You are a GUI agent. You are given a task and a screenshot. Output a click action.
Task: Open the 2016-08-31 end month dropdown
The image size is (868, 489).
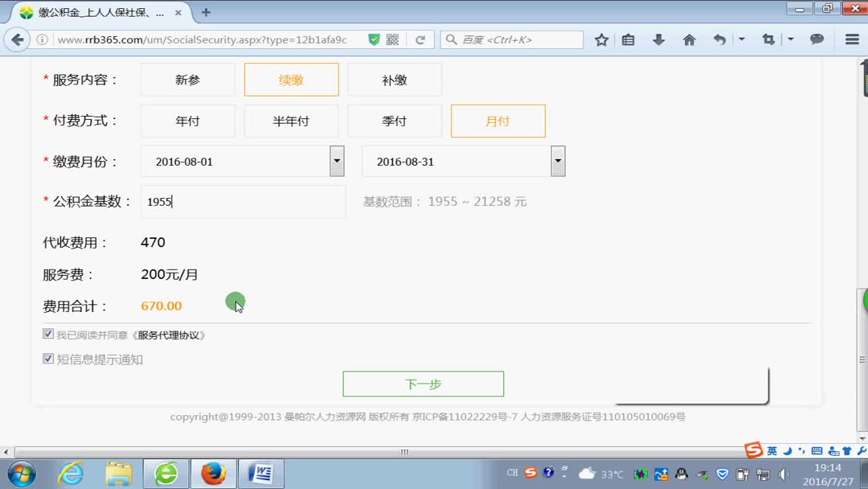pyautogui.click(x=557, y=160)
